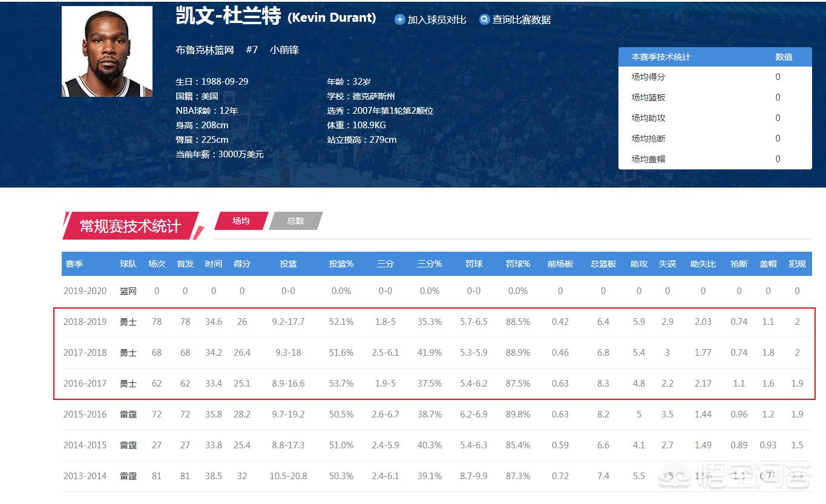Click the 学校：德克萨斯州 info
Image resolution: width=826 pixels, height=504 pixels.
pos(361,96)
